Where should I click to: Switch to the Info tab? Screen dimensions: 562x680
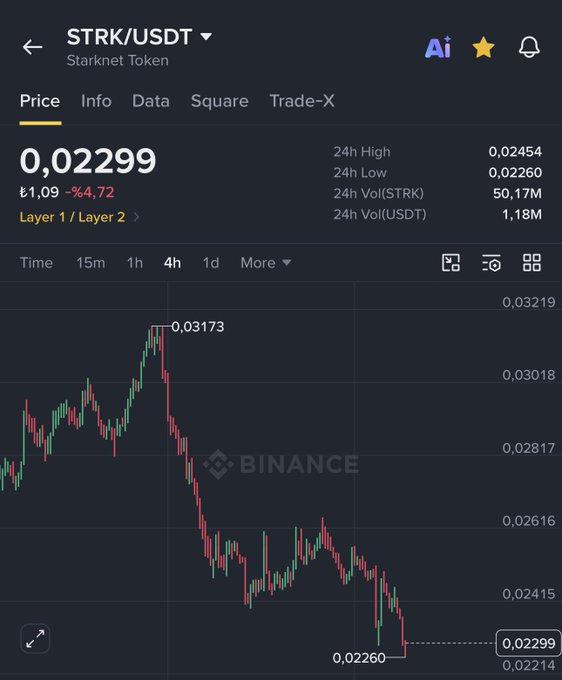[96, 101]
